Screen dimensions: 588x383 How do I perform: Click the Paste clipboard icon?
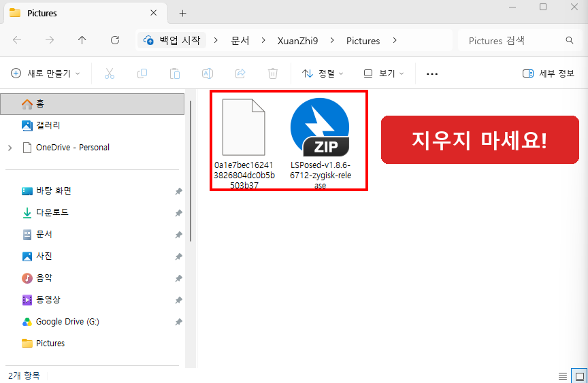click(175, 73)
